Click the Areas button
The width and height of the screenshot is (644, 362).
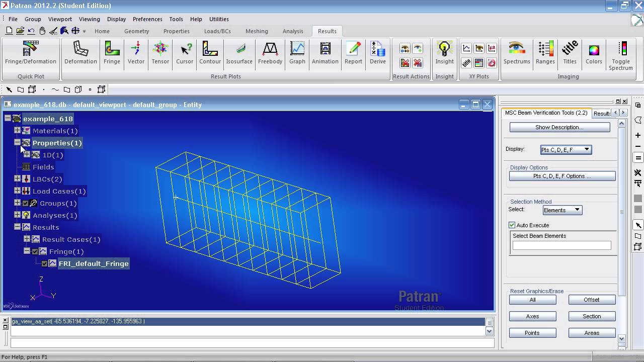point(592,333)
